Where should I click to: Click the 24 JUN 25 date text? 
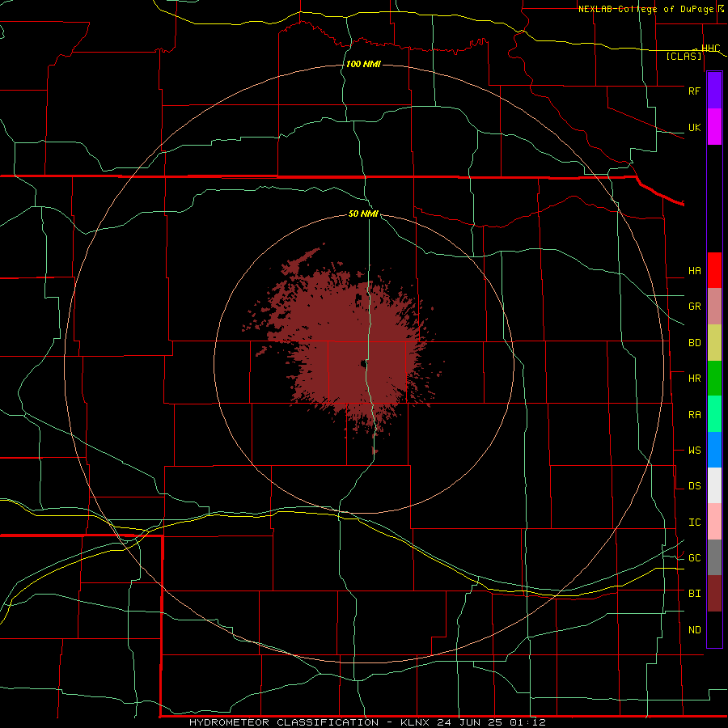click(470, 722)
